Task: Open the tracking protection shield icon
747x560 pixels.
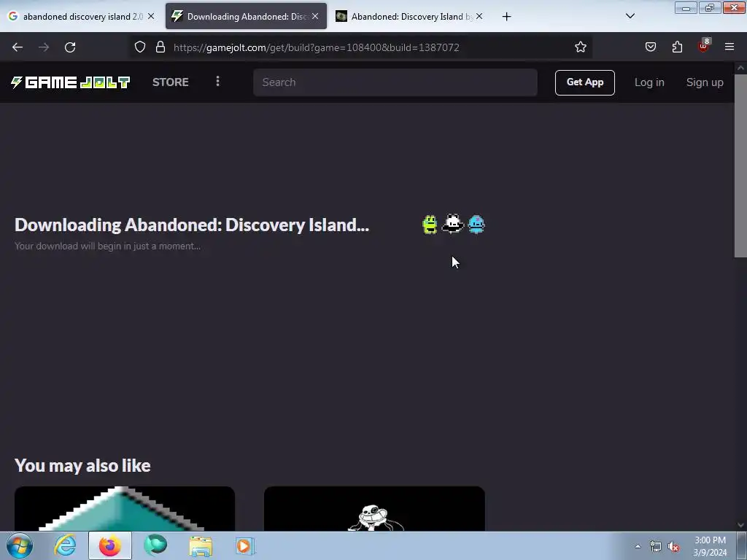Action: (139, 47)
